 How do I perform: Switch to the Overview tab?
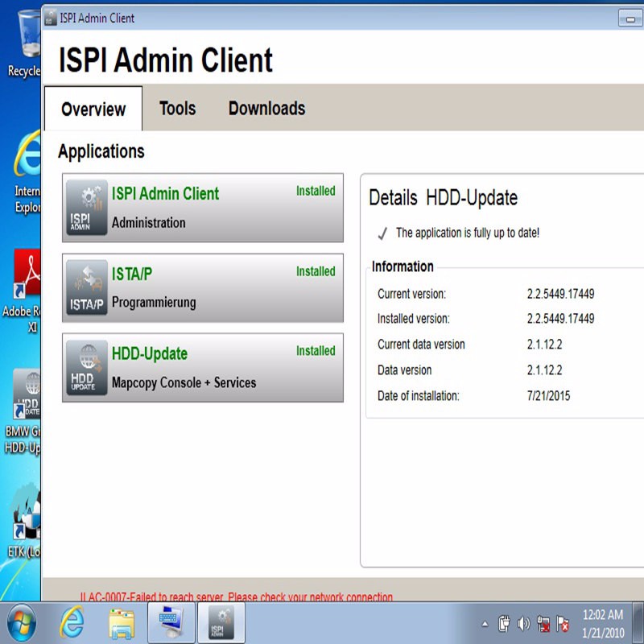93,109
